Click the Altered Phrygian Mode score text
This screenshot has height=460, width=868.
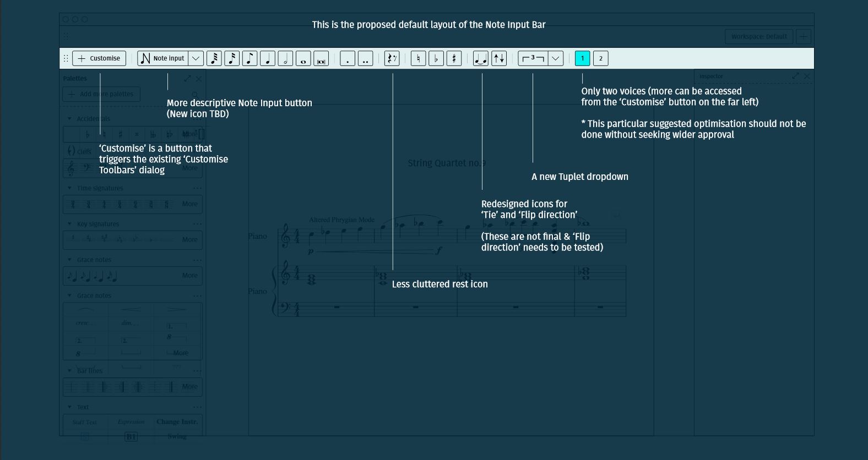coord(341,220)
